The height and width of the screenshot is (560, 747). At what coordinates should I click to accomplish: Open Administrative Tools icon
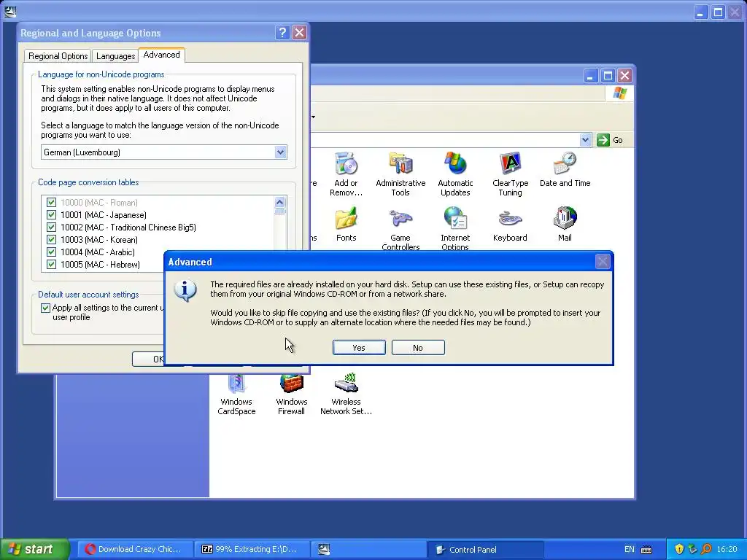[x=400, y=174]
